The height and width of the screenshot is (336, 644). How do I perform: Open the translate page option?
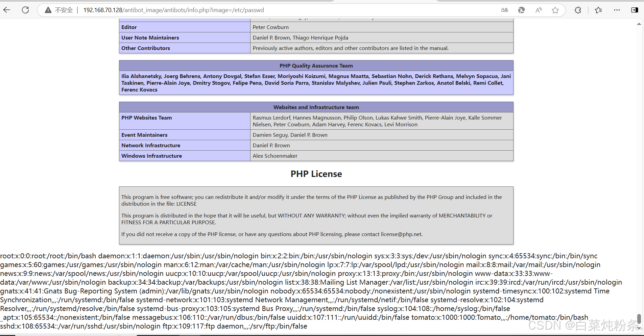504,10
